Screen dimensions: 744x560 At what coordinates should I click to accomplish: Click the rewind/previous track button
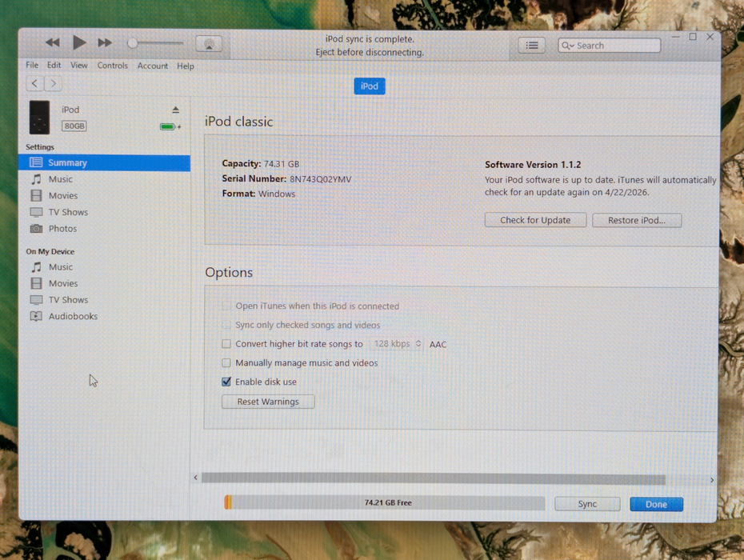tap(53, 42)
